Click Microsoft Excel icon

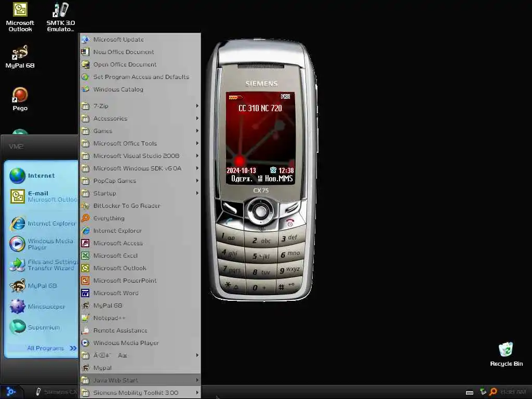[x=86, y=256]
